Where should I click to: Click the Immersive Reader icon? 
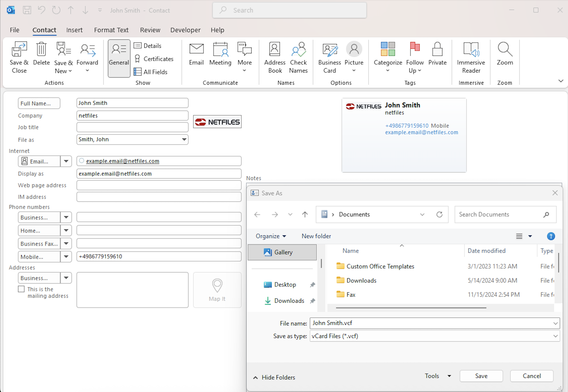click(471, 49)
